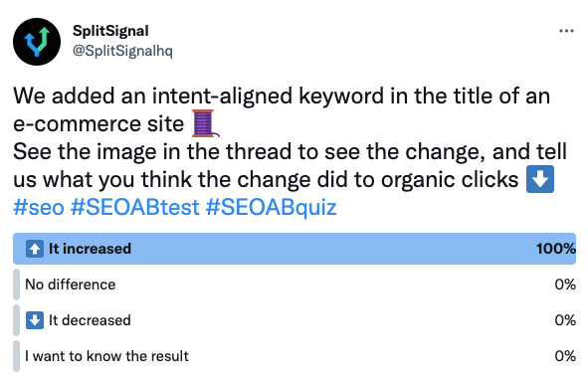Choose I want to know the result

[294, 356]
